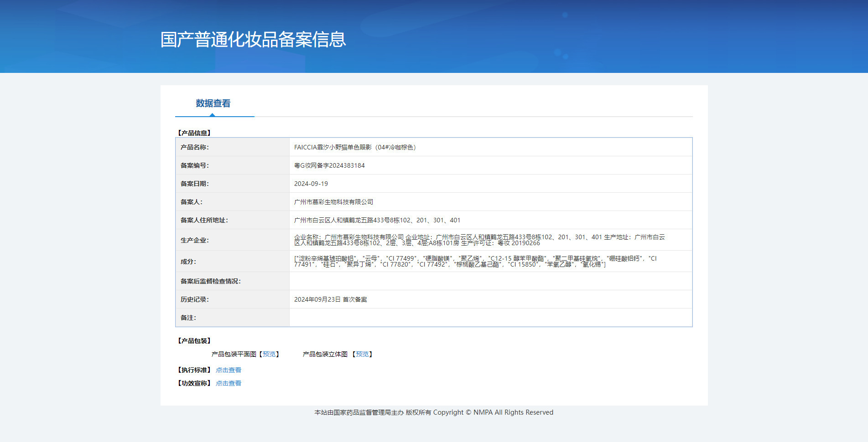Screen dimensions: 868x442
Task: Click 点击查看 next to 执行标准
Action: click(x=229, y=370)
